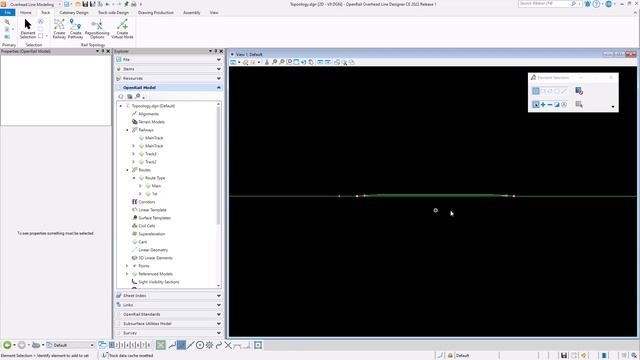Click the Center snap circle icon
The width and height of the screenshot is (640, 360).
click(200, 345)
